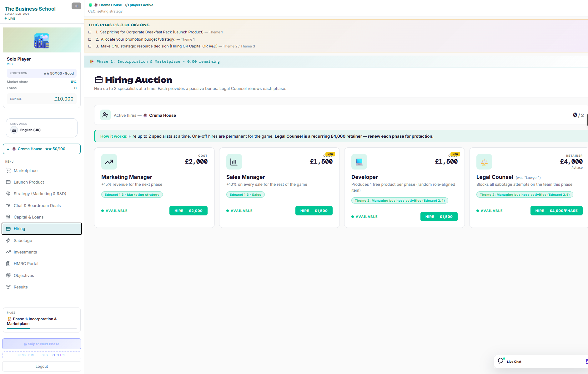Click the green status dot before Crema House
This screenshot has height=374, width=588.
(x=91, y=5)
